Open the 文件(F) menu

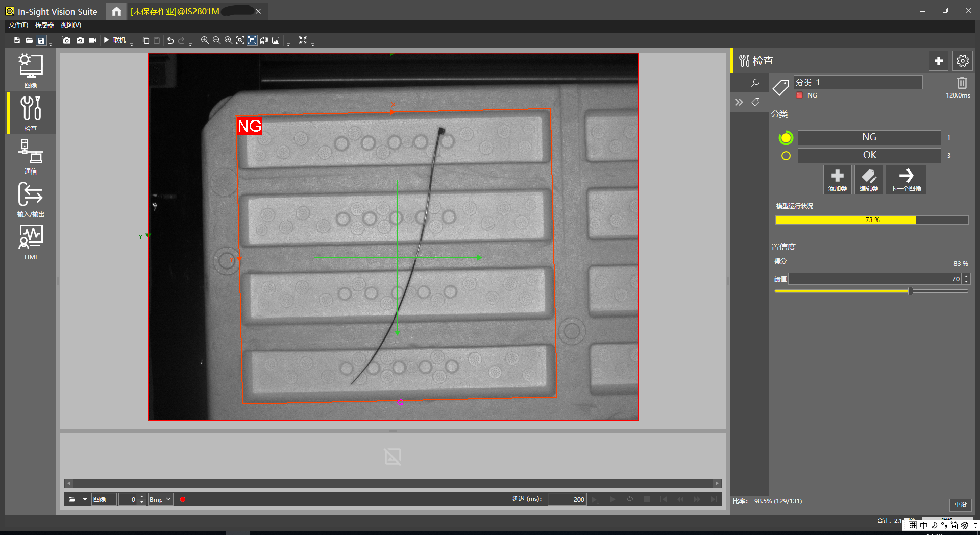coord(18,25)
